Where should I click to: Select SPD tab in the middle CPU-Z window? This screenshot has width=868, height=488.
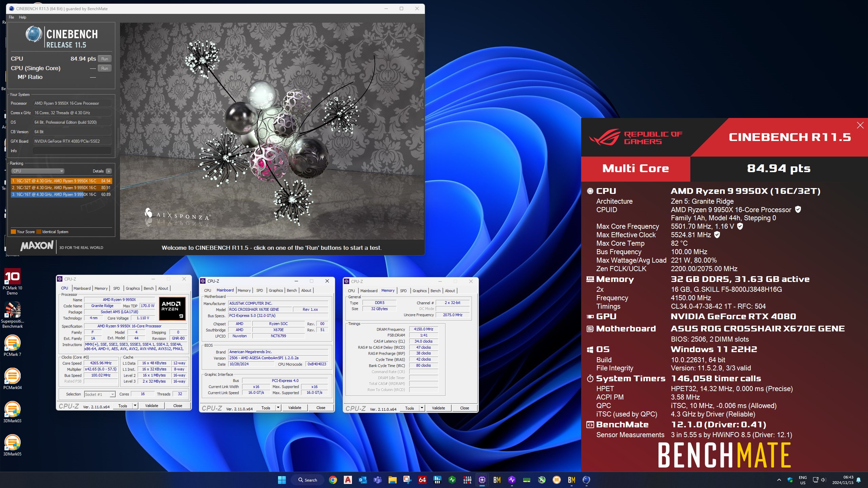tap(260, 290)
